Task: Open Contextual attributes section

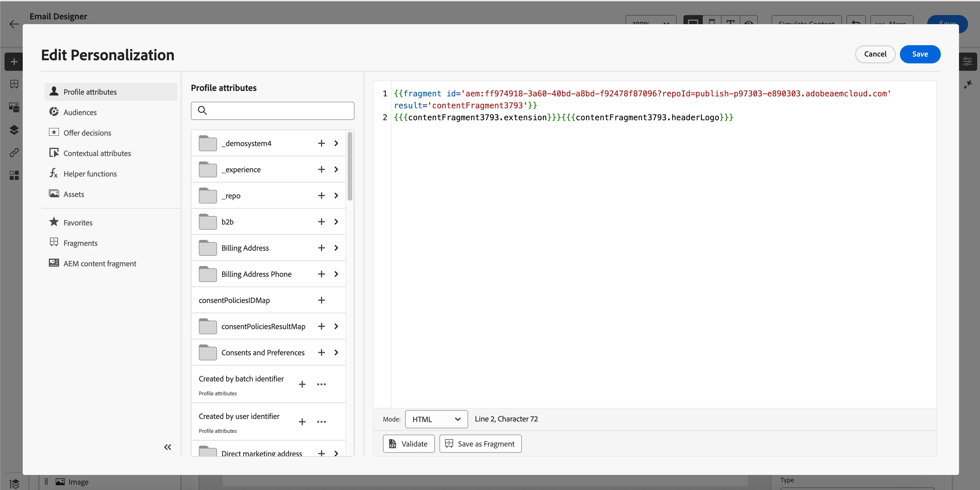Action: [x=111, y=153]
